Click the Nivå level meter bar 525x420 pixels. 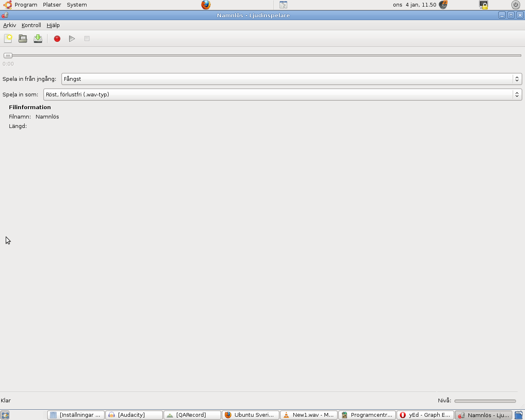click(x=485, y=401)
